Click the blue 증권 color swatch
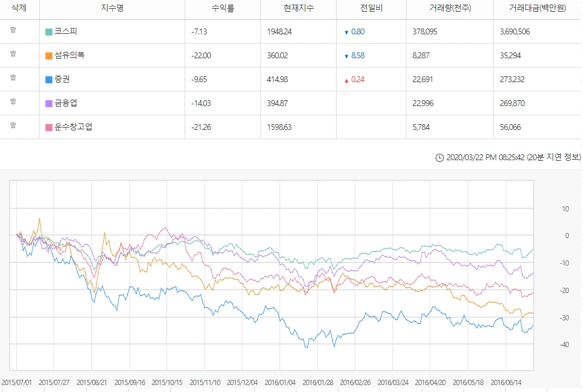Viewport: 583px width, 392px height. [x=49, y=80]
